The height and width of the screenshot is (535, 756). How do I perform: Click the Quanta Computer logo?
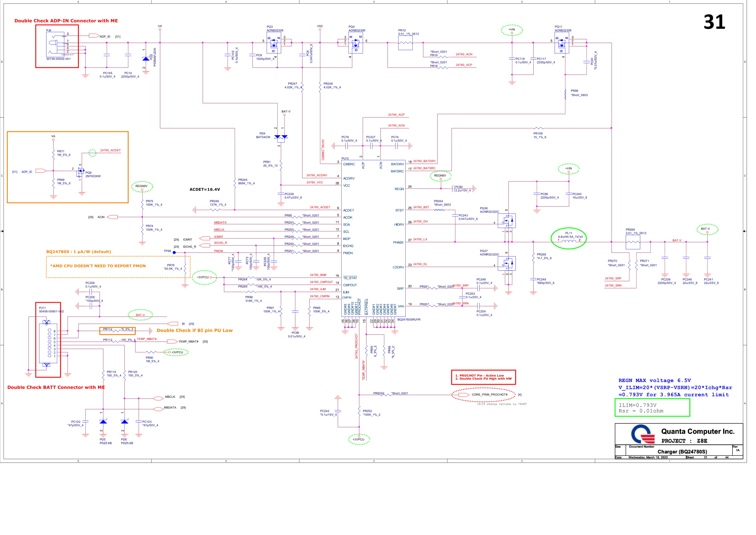[x=643, y=434]
